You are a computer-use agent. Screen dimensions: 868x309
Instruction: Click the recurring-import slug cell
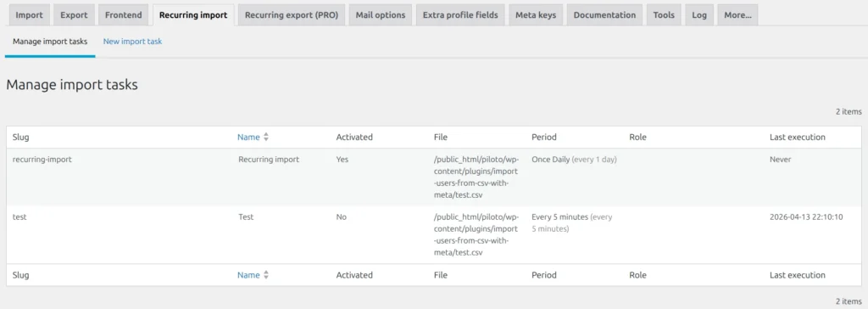42,160
